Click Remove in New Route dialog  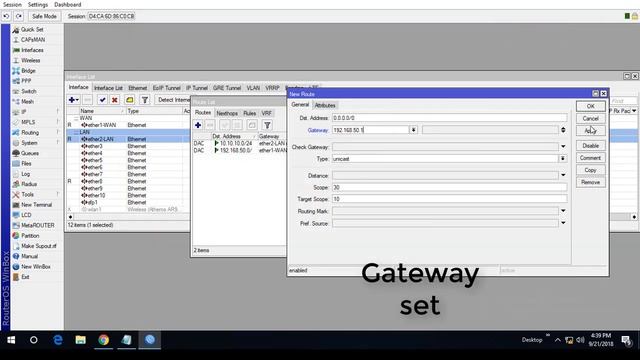coord(590,182)
